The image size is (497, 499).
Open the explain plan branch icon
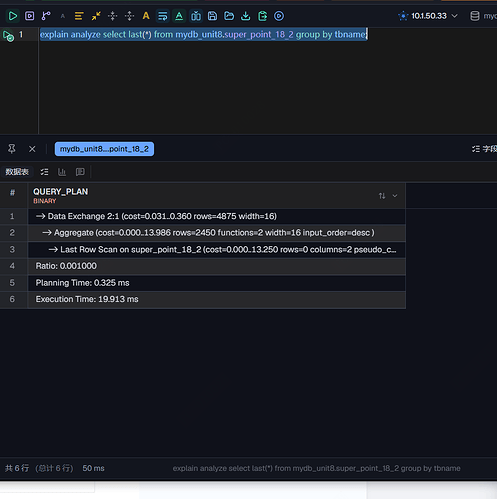pos(46,16)
